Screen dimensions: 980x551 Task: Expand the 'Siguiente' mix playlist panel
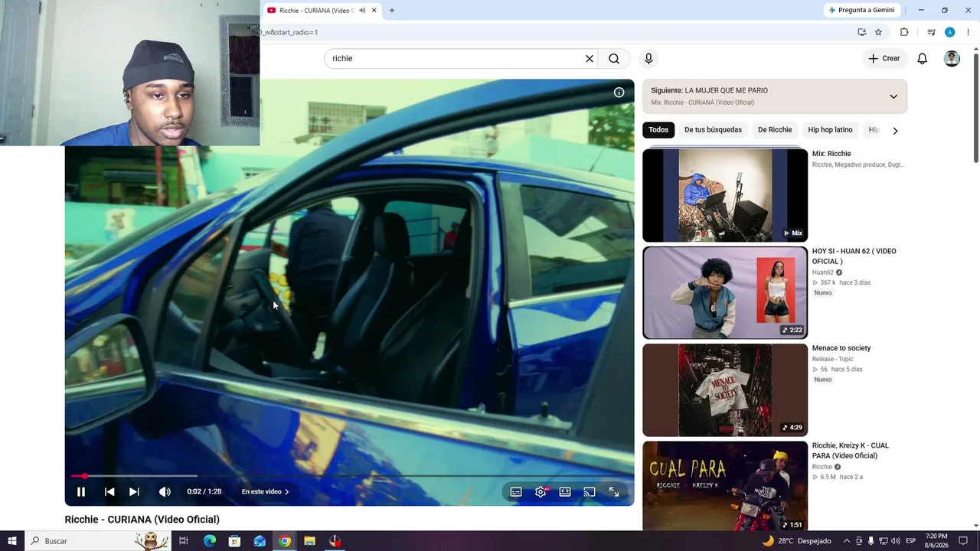pyautogui.click(x=893, y=96)
